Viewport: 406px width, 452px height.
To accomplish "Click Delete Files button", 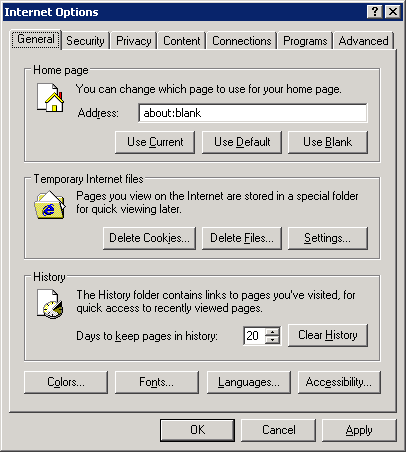I will (242, 238).
